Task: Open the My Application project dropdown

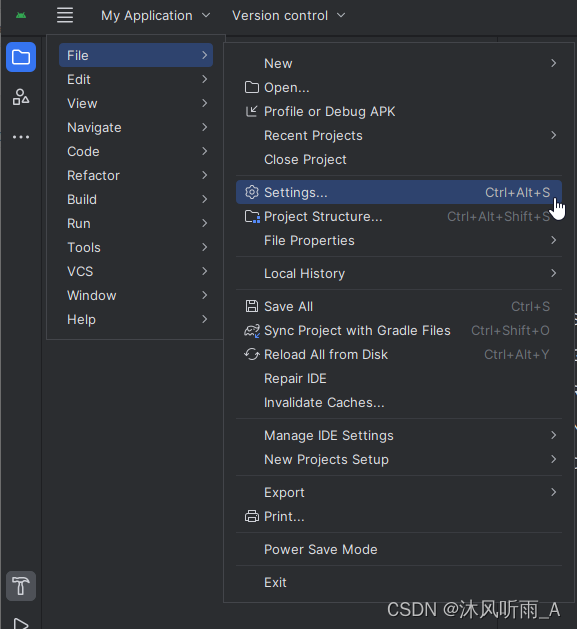Action: (x=156, y=16)
